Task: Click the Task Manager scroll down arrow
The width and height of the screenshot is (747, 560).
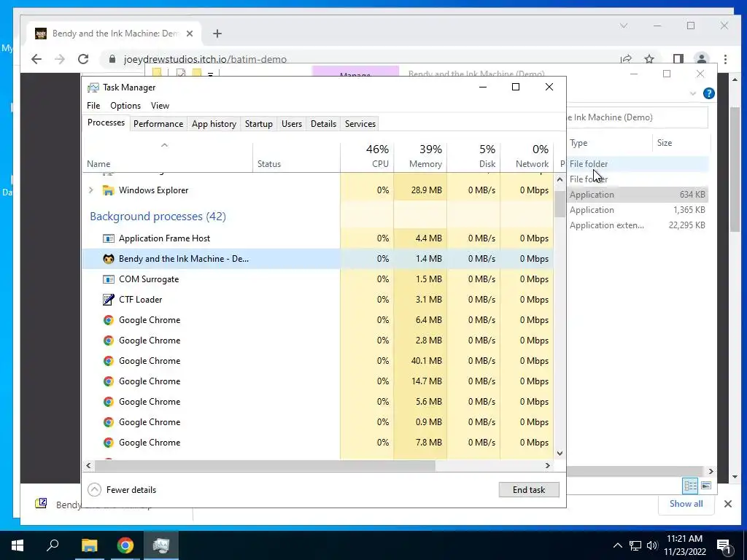Action: [x=560, y=454]
